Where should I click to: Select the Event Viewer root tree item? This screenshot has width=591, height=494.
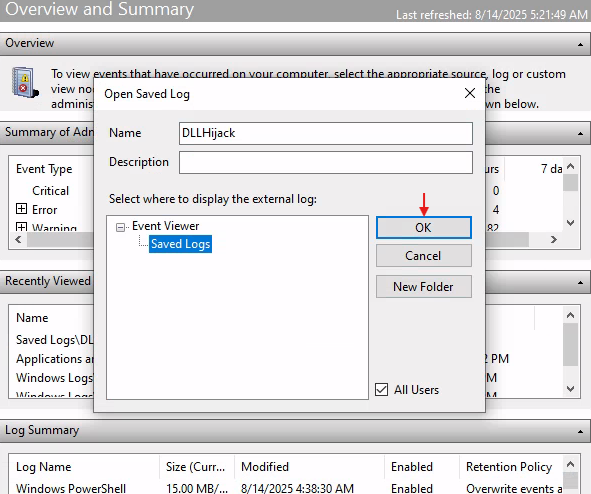pos(165,226)
